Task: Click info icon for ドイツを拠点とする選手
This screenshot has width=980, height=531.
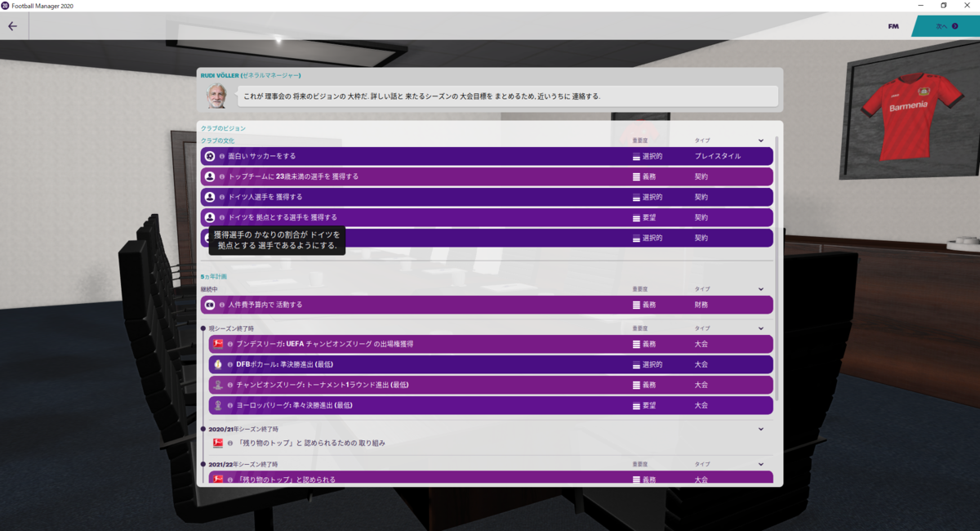Action: pos(222,217)
